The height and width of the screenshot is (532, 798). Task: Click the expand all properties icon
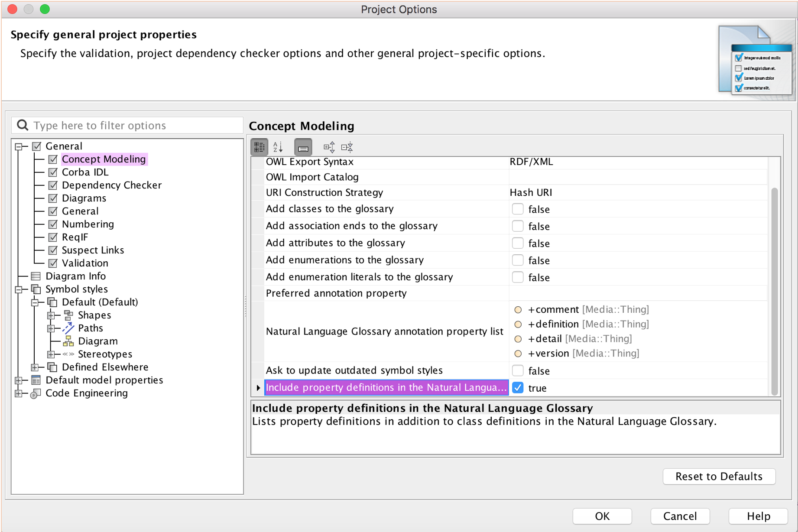point(329,147)
